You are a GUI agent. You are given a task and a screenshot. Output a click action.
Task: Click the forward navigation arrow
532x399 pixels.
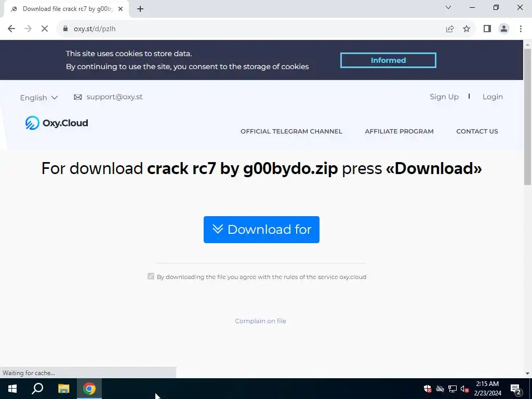click(x=28, y=29)
